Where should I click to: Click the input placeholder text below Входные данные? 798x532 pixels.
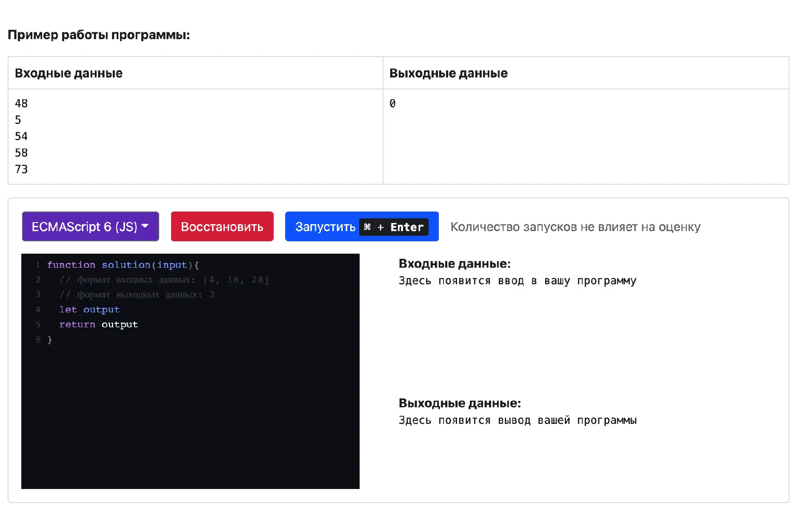tap(517, 280)
